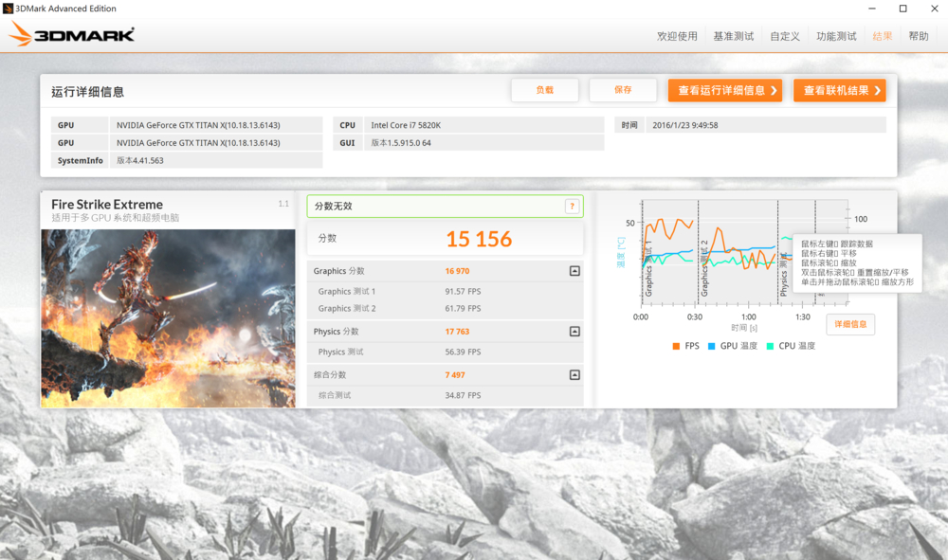The height and width of the screenshot is (560, 948).
Task: Click the 分数无效 status banner
Action: [x=445, y=206]
